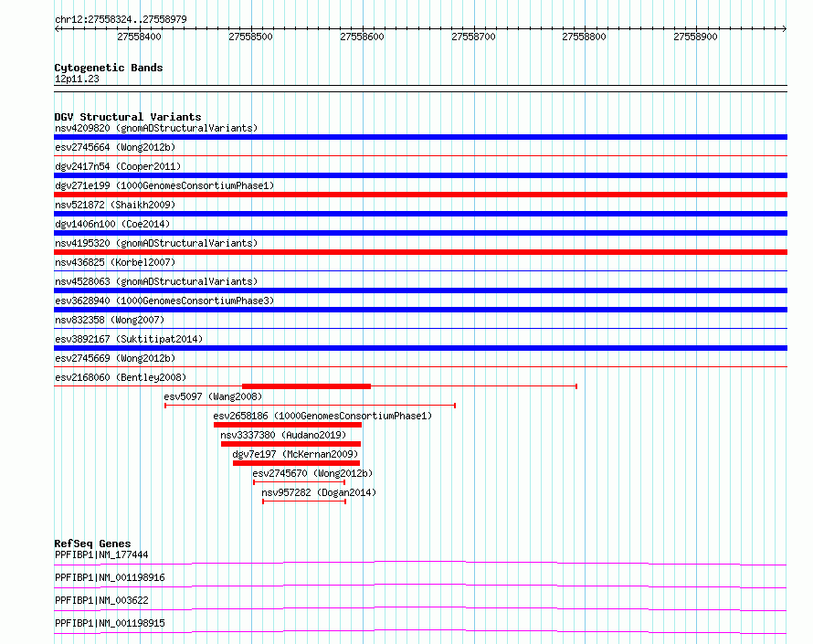This screenshot has width=813, height=644.
Task: Click the RefSeq Genes track title
Action: pyautogui.click(x=93, y=544)
